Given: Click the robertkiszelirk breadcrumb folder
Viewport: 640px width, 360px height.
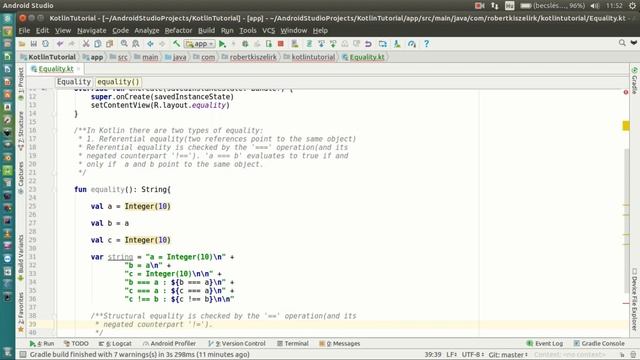Looking at the screenshot, I should pyautogui.click(x=249, y=57).
